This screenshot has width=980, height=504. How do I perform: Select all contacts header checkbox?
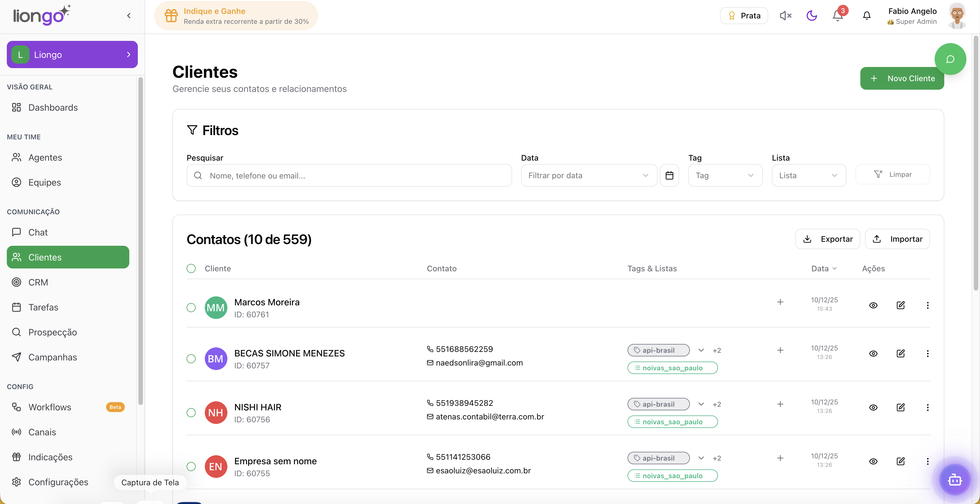click(x=191, y=268)
